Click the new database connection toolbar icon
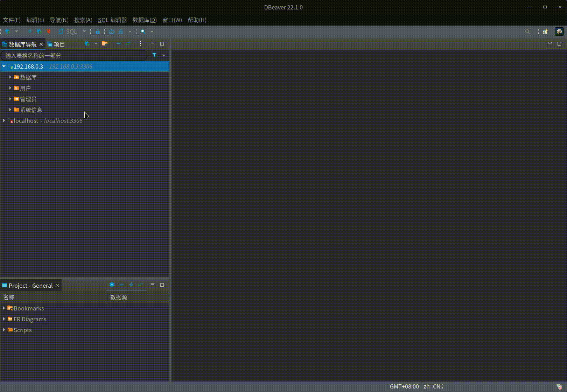The width and height of the screenshot is (567, 392). (8, 31)
